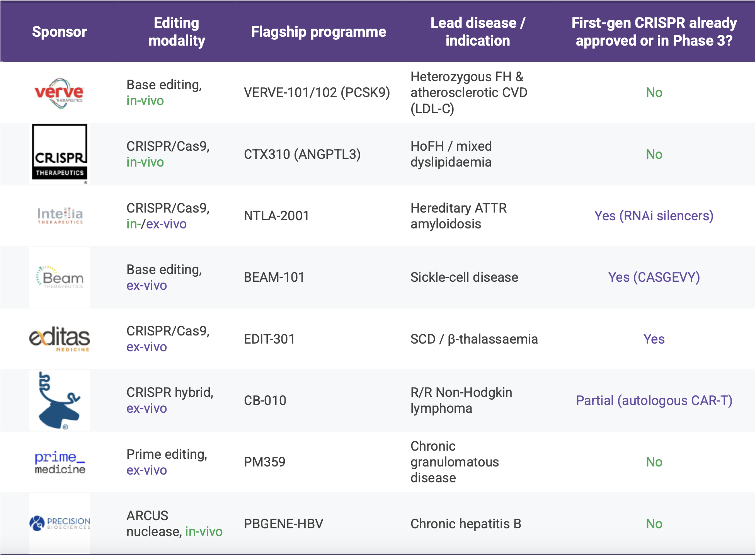Image resolution: width=756 pixels, height=555 pixels.
Task: Click the Sickle-cell disease indication cell
Action: (464, 277)
